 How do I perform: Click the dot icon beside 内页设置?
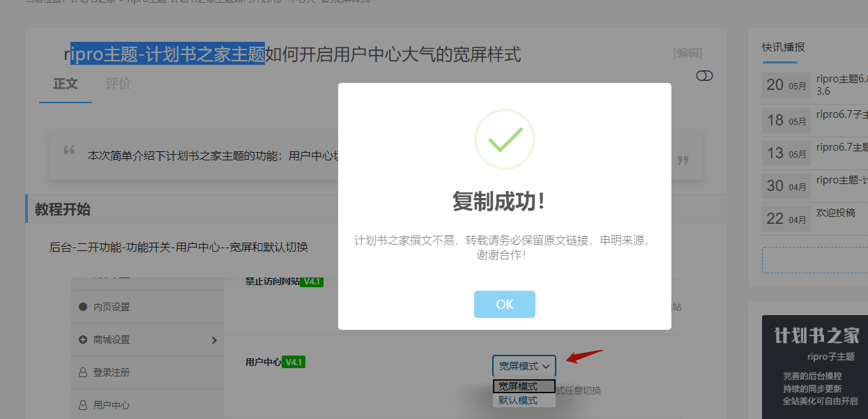pos(83,307)
